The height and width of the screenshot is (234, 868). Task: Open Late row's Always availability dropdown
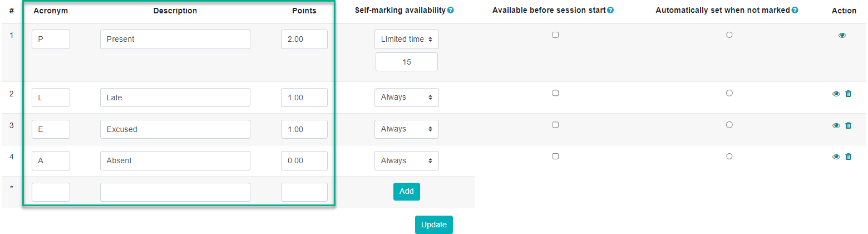407,97
